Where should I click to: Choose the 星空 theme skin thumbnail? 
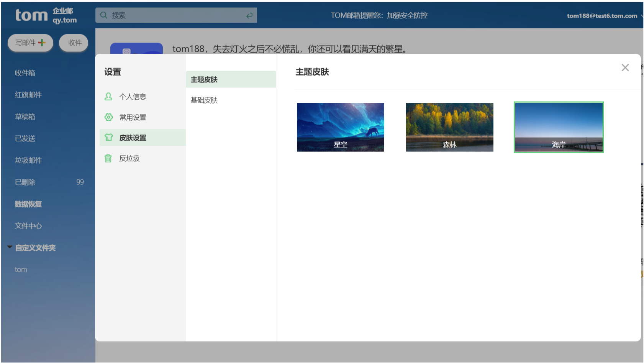pyautogui.click(x=340, y=127)
